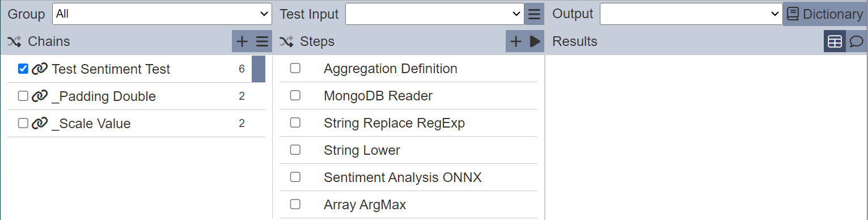This screenshot has width=868, height=220.
Task: Click the link icon beside _Scale Value
Action: [39, 124]
